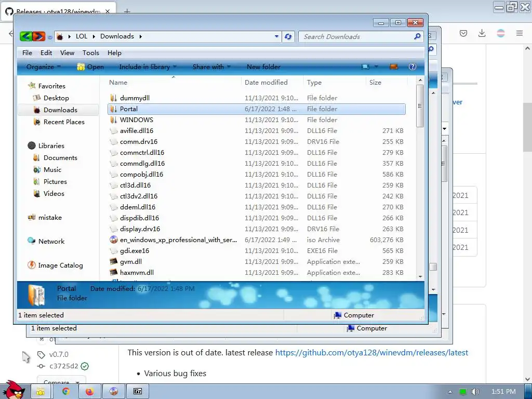Click the green Back navigation arrow
The image size is (532, 399).
click(26, 36)
